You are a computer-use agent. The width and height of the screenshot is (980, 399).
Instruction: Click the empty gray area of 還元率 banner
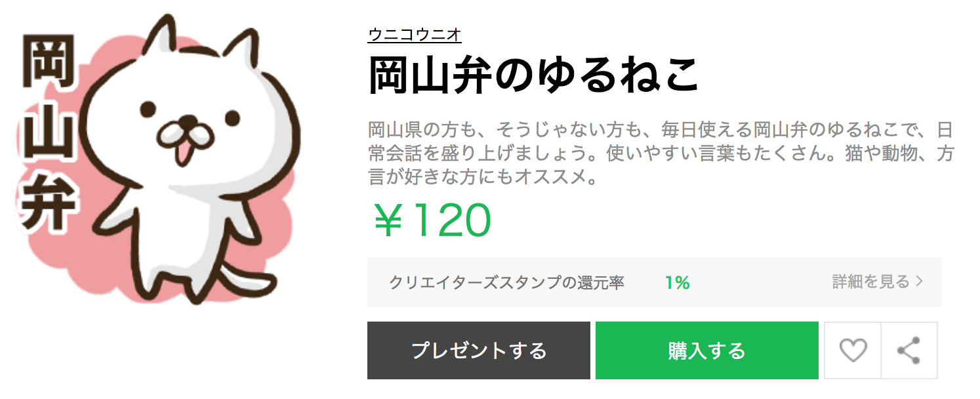pyautogui.click(x=761, y=282)
